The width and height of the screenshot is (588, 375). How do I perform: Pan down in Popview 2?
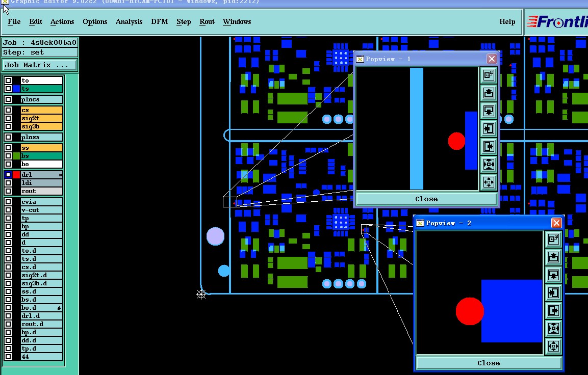tap(553, 275)
